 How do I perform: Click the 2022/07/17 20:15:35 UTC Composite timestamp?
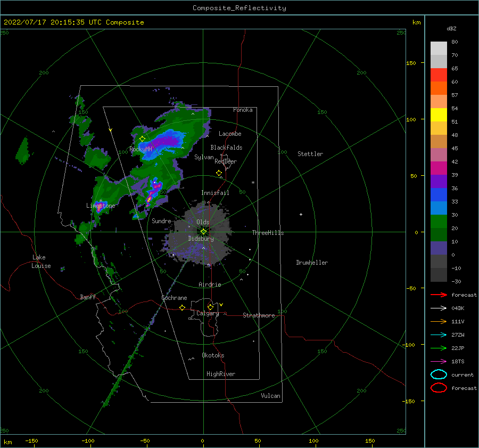coord(73,22)
